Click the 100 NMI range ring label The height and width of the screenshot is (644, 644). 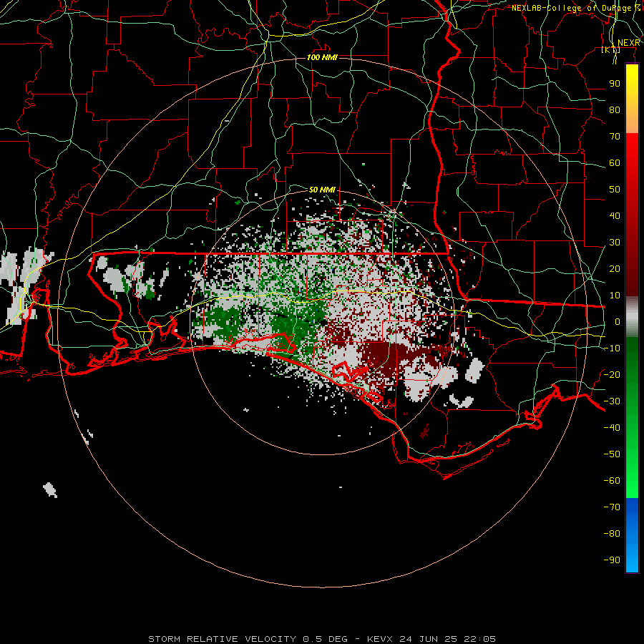(322, 57)
